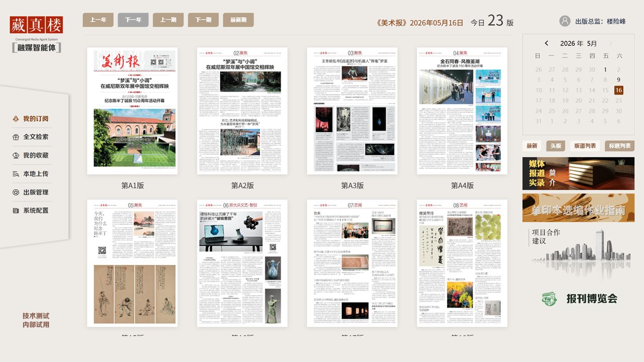Click the 上一期 button

click(x=168, y=20)
